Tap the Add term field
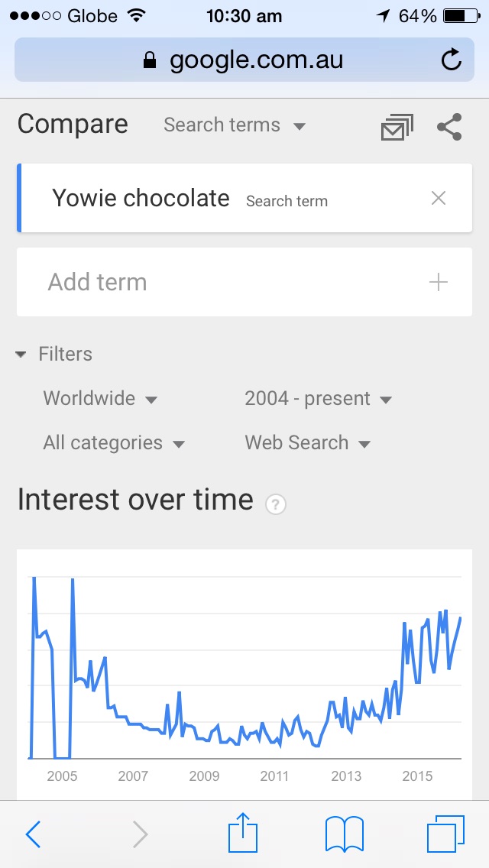 point(244,282)
